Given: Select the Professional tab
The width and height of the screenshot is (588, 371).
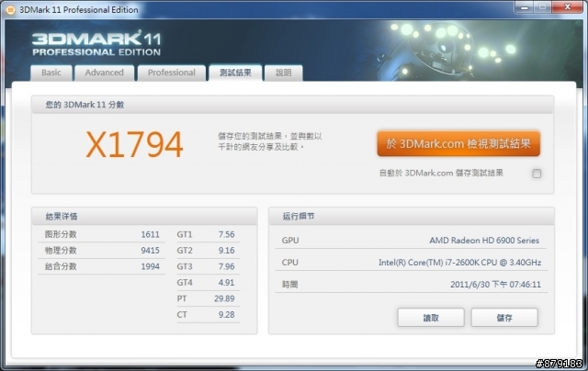Looking at the screenshot, I should tap(172, 73).
